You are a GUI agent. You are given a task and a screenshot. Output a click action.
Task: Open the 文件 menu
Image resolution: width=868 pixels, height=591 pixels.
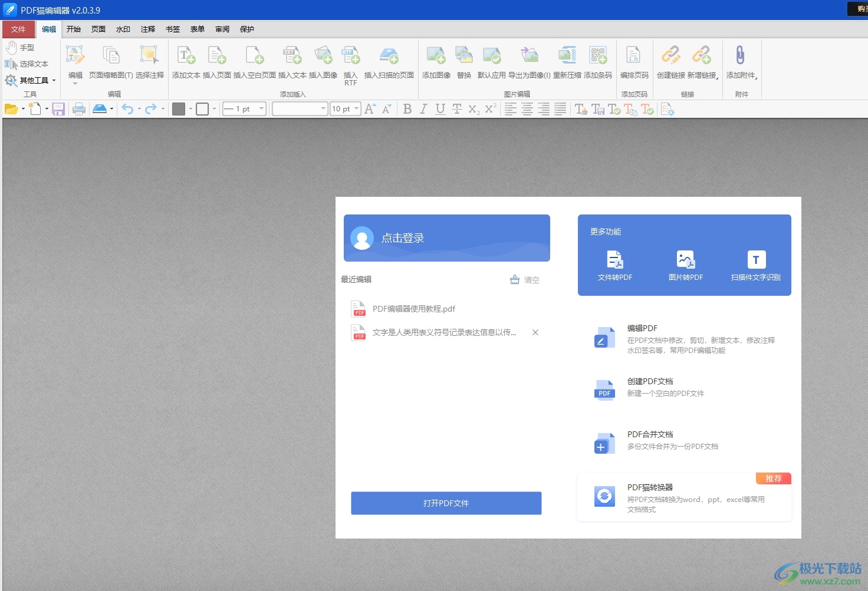click(18, 29)
